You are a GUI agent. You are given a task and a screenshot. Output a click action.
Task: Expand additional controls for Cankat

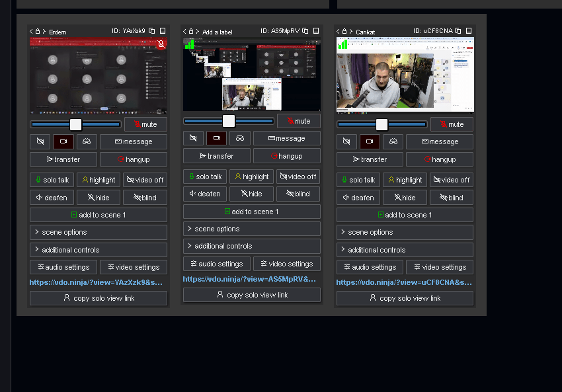click(405, 250)
